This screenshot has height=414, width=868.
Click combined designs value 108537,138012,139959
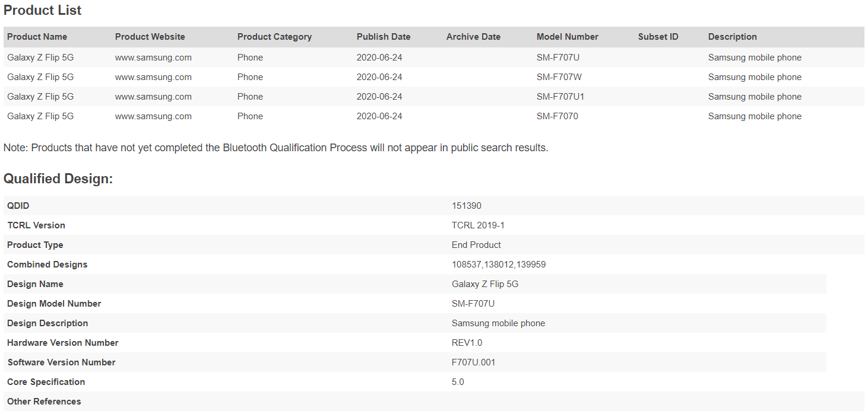(498, 265)
